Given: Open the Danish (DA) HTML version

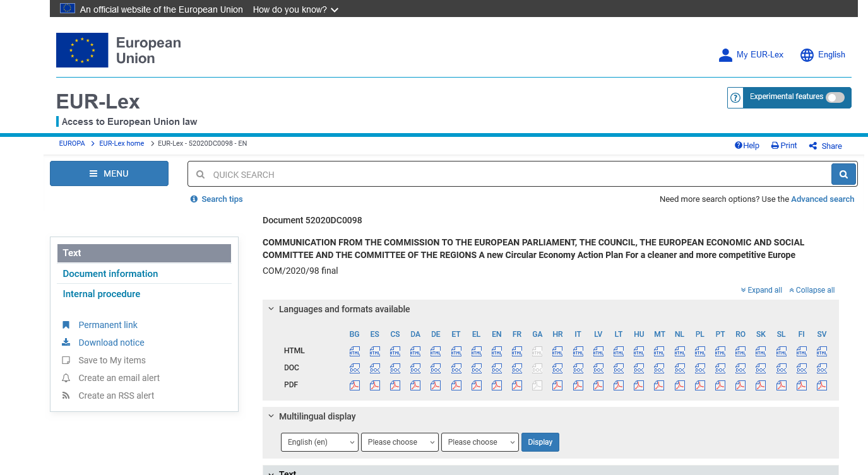Looking at the screenshot, I should (415, 351).
